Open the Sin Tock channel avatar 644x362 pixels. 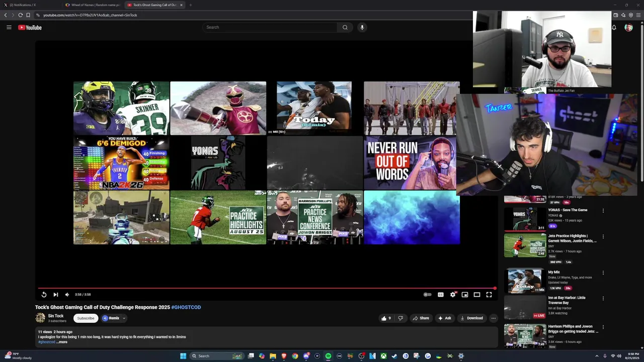[40, 318]
